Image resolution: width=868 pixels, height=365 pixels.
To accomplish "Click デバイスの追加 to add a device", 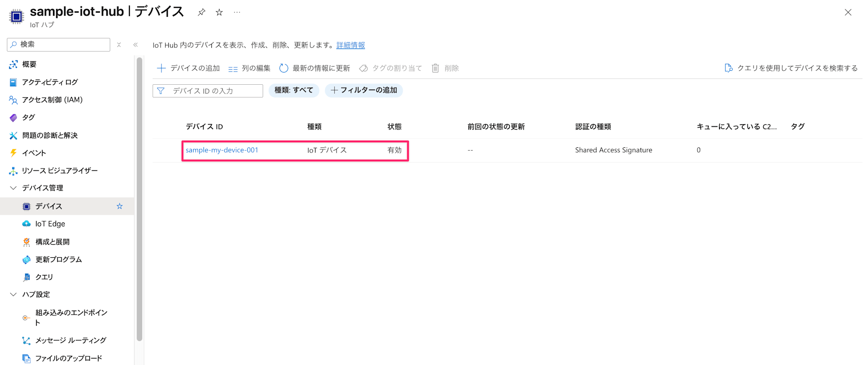I will click(188, 68).
